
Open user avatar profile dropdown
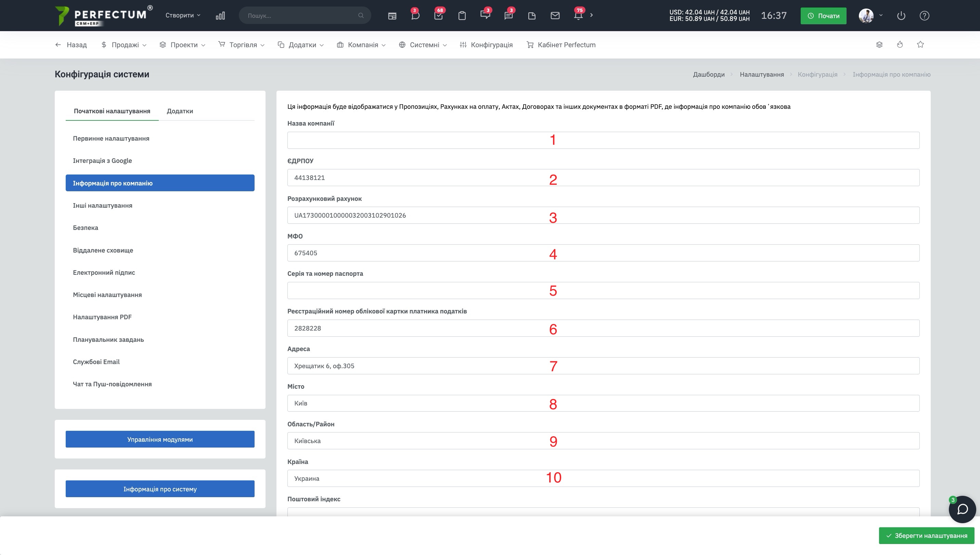point(871,16)
